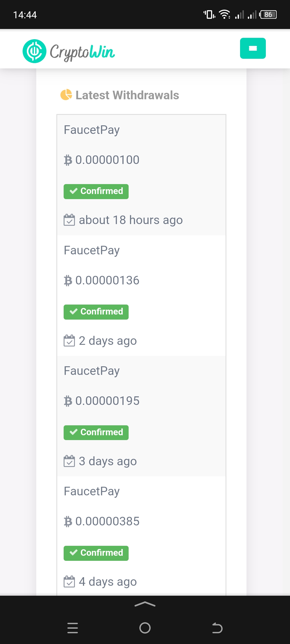
Task: Tap calendar icon next to 3 days ago
Action: (69, 461)
